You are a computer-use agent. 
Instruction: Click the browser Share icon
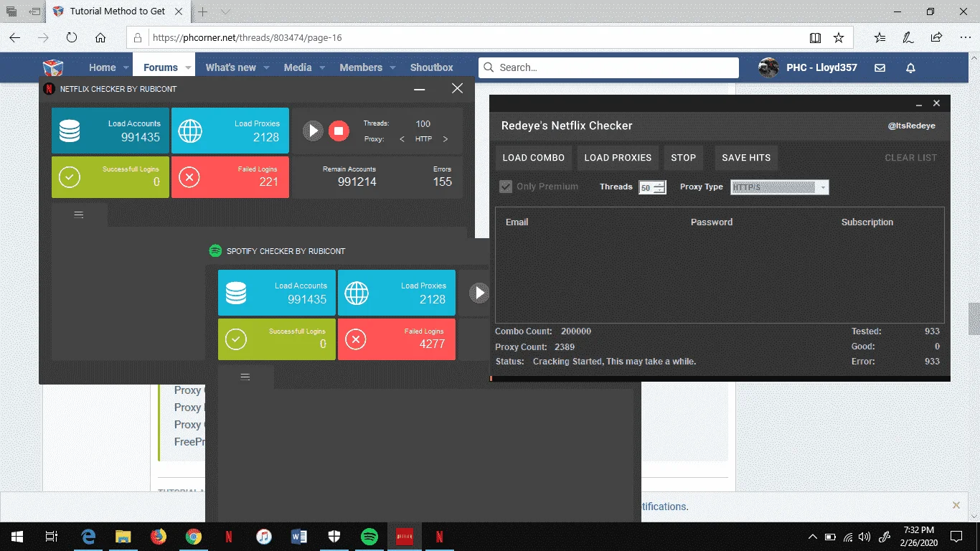tap(936, 37)
